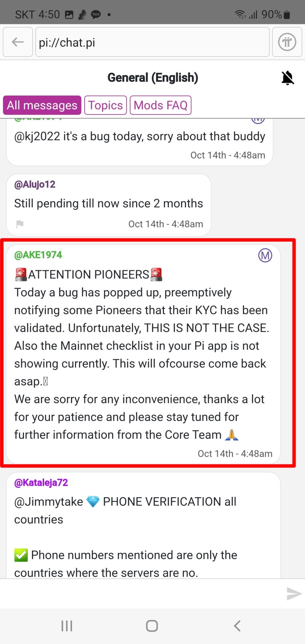
Task: Tap the General (English) chat title
Action: (x=153, y=78)
